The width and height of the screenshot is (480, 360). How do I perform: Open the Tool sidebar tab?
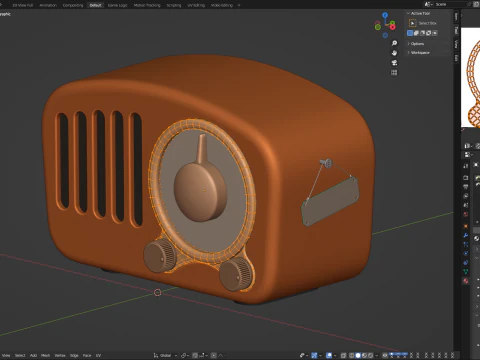456,30
